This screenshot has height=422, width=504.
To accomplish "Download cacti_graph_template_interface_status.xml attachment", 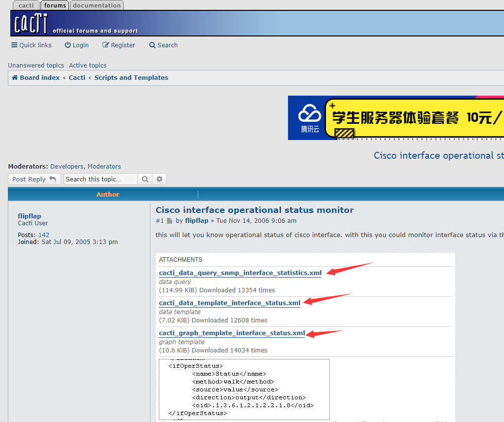I will (x=232, y=333).
